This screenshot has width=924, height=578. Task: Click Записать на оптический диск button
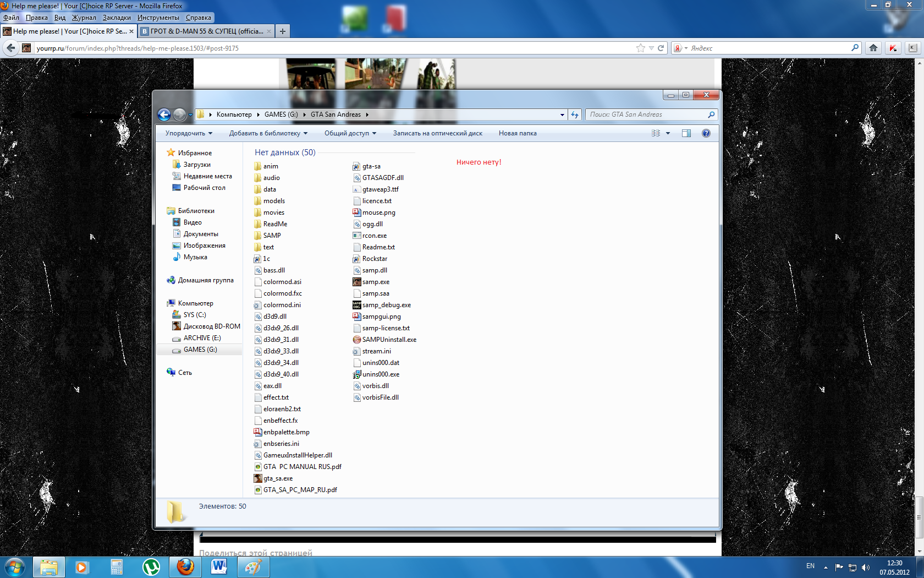[438, 133]
